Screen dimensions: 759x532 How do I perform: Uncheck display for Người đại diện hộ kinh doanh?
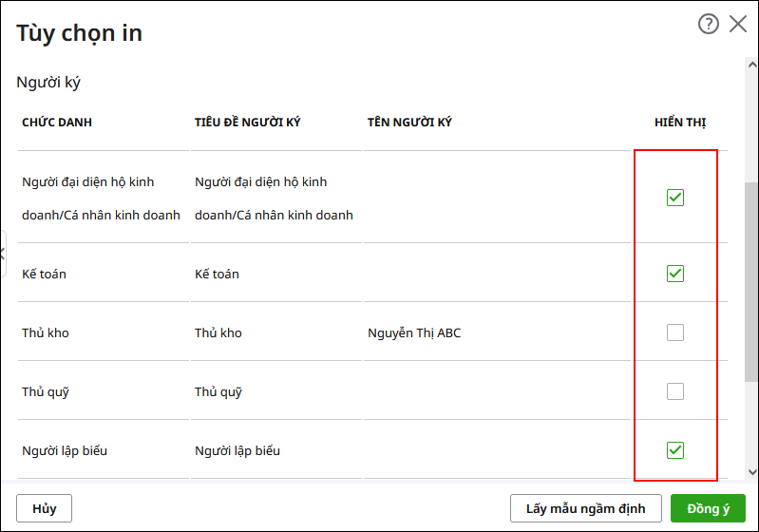tap(675, 198)
